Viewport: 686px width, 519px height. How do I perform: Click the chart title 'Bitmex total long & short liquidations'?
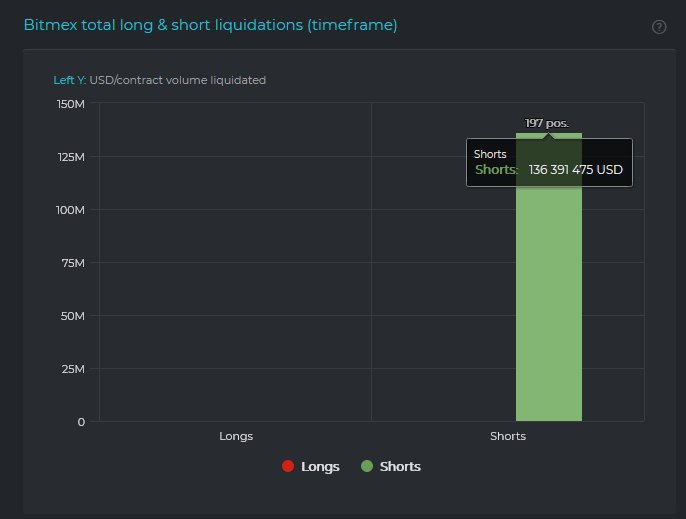tap(210, 25)
